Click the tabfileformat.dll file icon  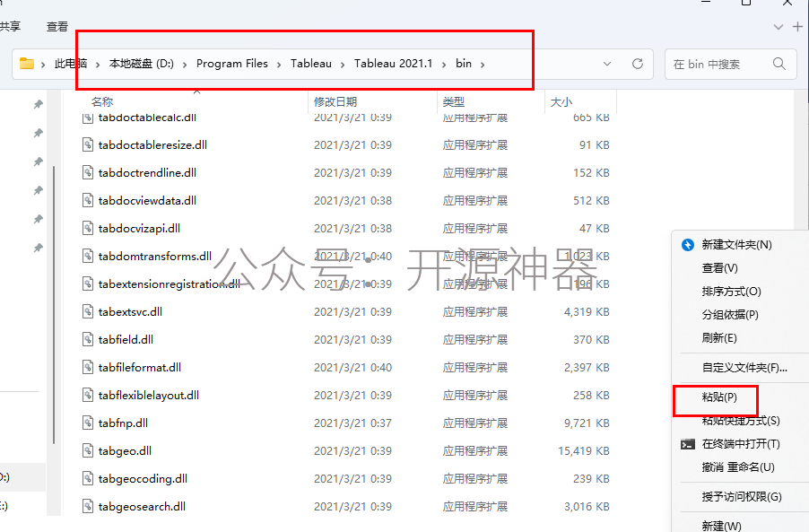click(88, 368)
